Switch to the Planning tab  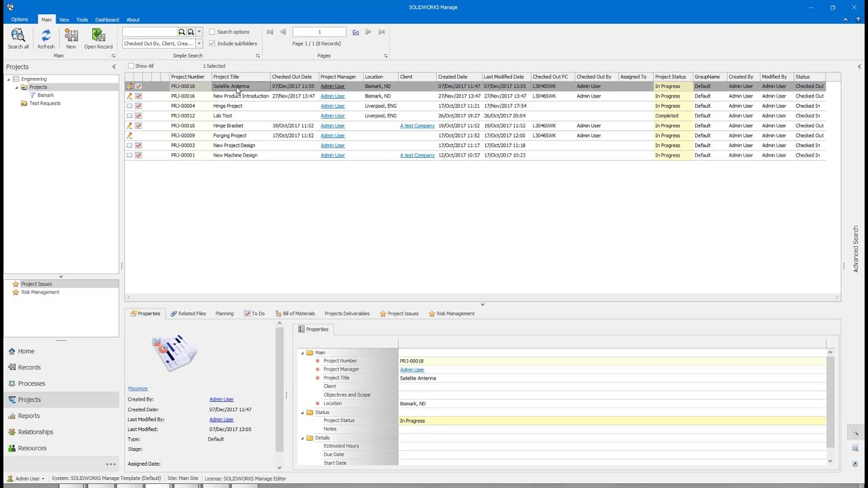coord(224,314)
